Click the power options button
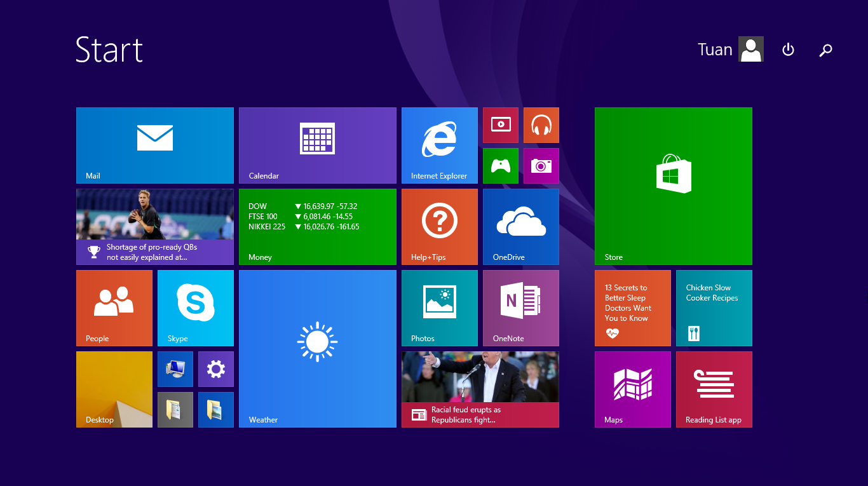Image resolution: width=868 pixels, height=486 pixels. [788, 50]
